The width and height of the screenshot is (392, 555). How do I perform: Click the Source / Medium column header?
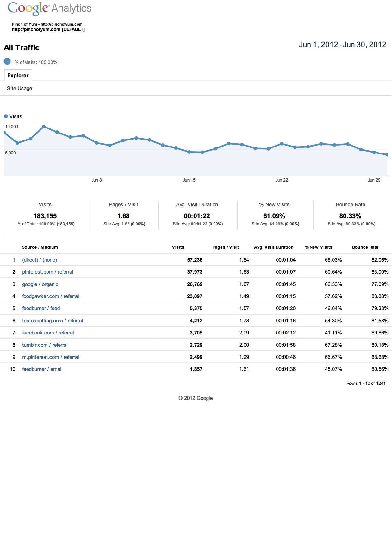[x=40, y=247]
